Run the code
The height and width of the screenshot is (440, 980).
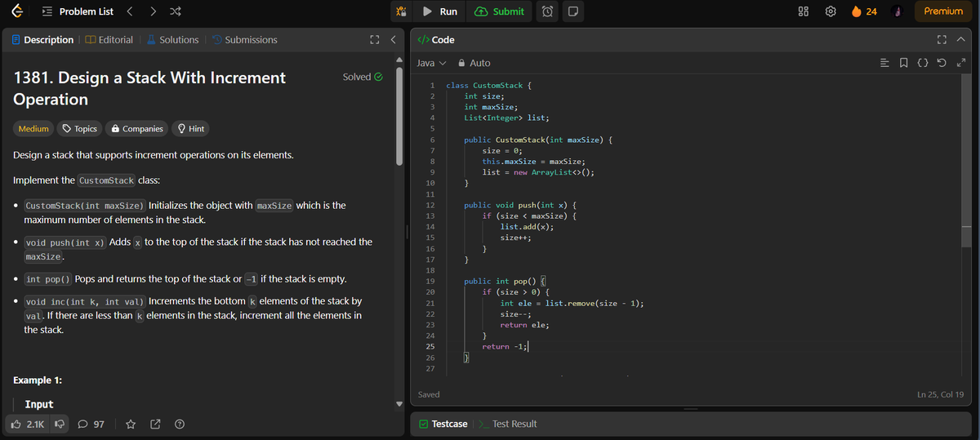[x=440, y=11]
